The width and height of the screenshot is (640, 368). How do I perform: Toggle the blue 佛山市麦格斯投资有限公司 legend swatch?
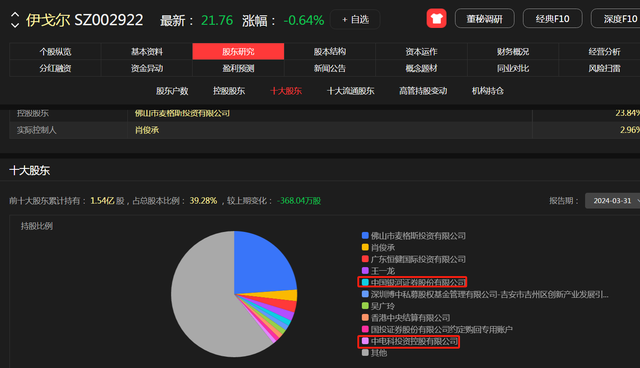365,235
